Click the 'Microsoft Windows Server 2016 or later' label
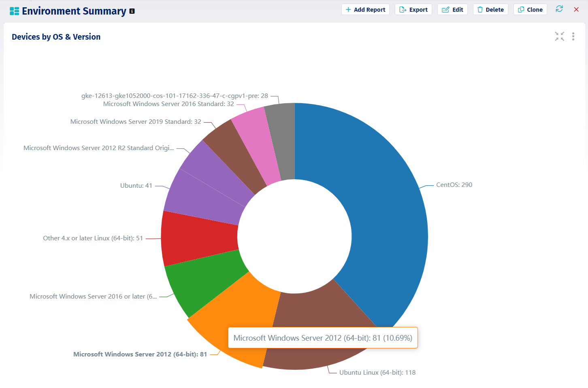The width and height of the screenshot is (588, 388). [x=93, y=297]
